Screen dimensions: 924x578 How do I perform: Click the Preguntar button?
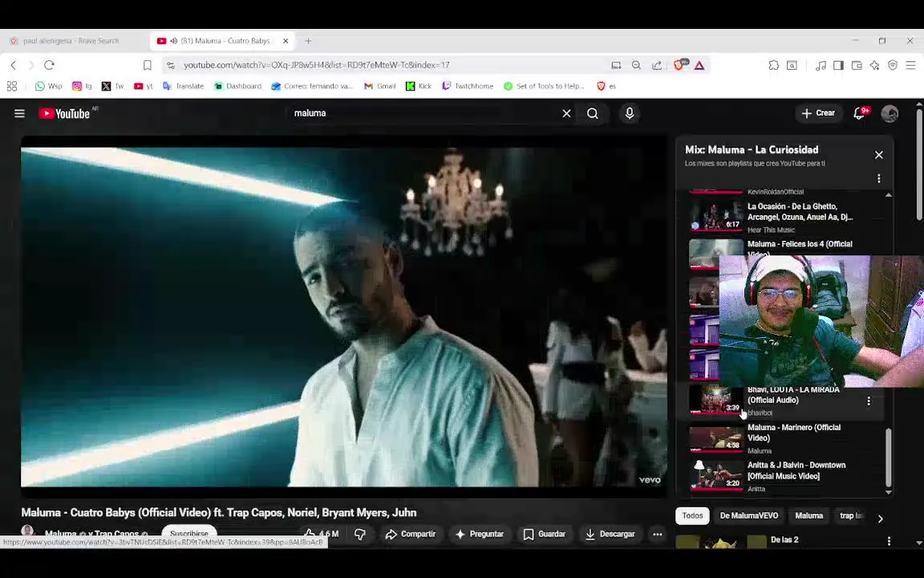[x=480, y=534]
